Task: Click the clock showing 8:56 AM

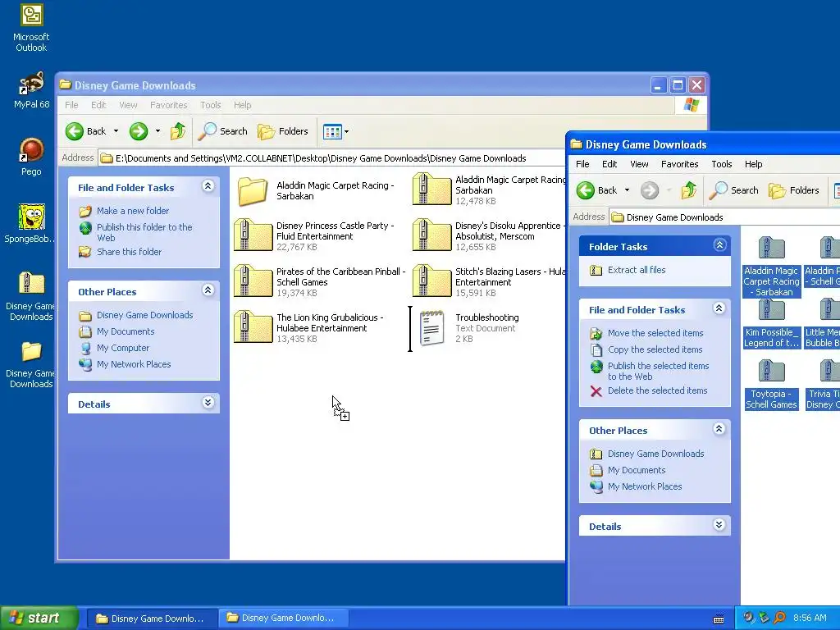Action: click(x=810, y=618)
